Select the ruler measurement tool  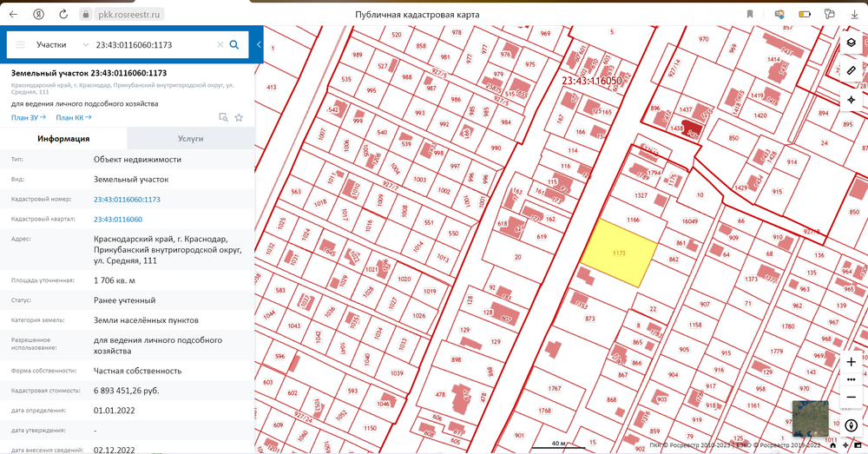click(851, 70)
